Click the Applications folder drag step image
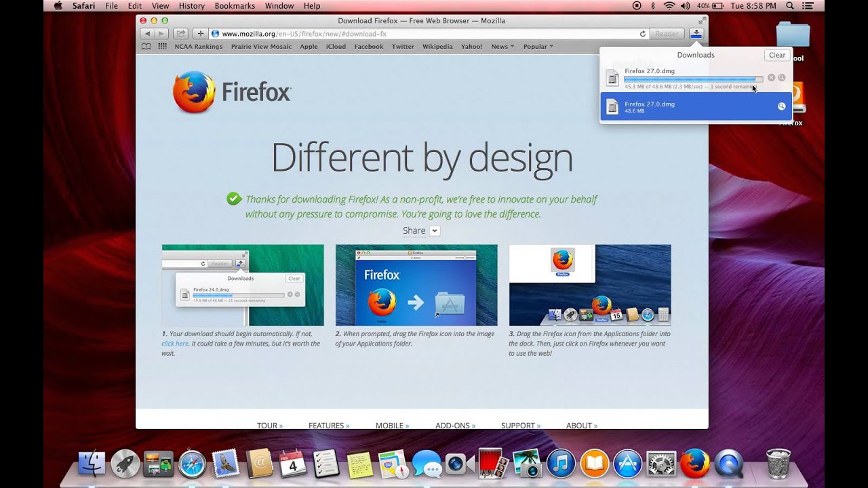 (x=416, y=285)
